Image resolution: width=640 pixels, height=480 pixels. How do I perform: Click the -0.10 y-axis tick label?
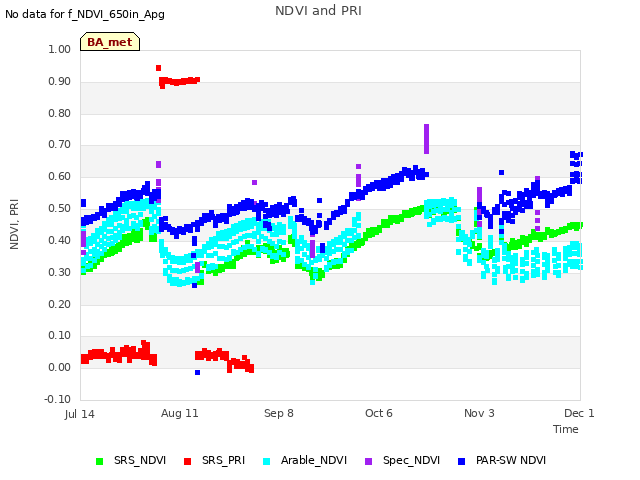58,399
